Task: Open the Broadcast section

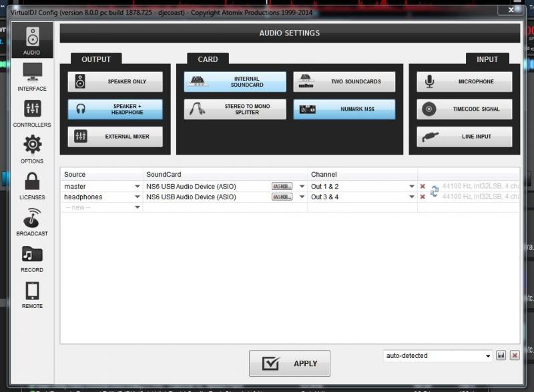Action: click(x=32, y=222)
